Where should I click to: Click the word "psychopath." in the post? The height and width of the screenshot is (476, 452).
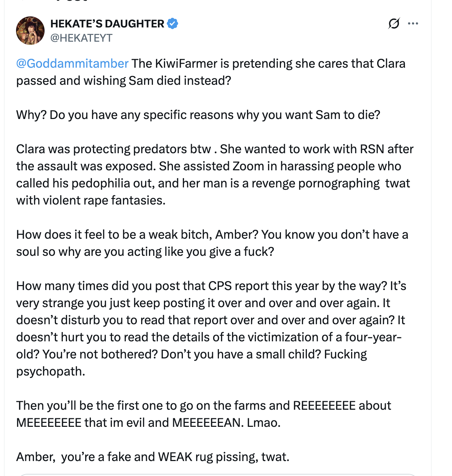coord(51,371)
